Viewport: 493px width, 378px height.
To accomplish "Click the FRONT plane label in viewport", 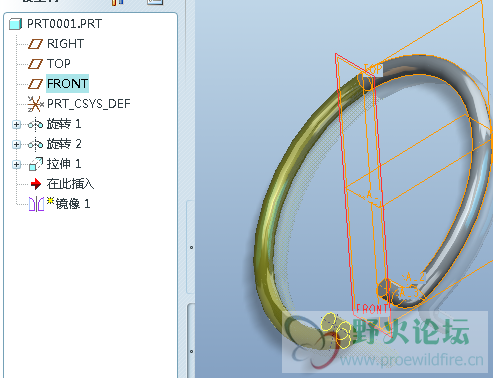I will tap(372, 309).
